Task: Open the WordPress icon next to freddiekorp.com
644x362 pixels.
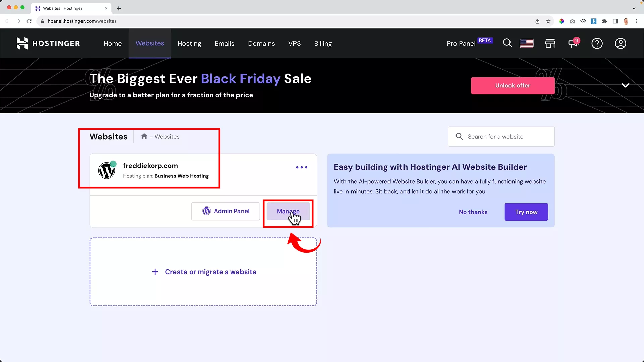Action: click(107, 170)
